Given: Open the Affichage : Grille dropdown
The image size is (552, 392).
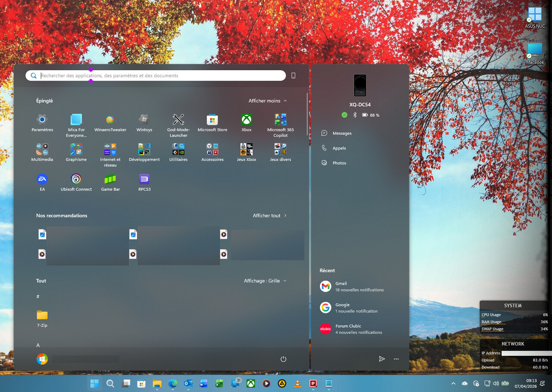Looking at the screenshot, I should pos(265,281).
